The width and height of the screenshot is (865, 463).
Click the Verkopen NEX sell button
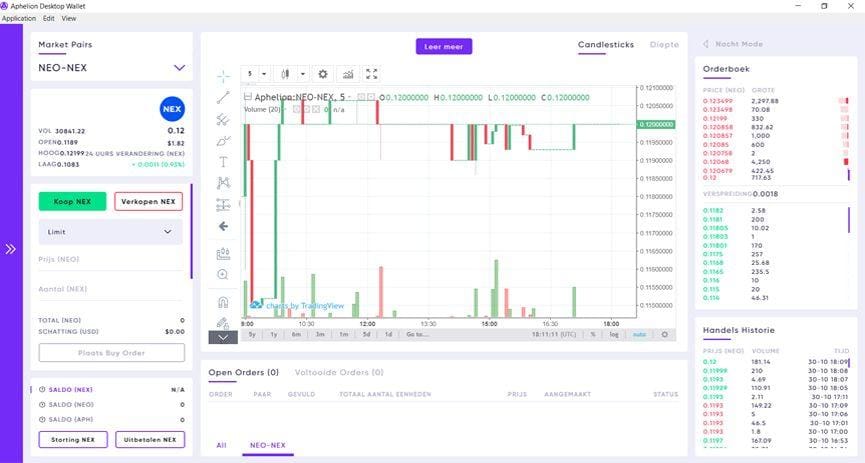[148, 201]
